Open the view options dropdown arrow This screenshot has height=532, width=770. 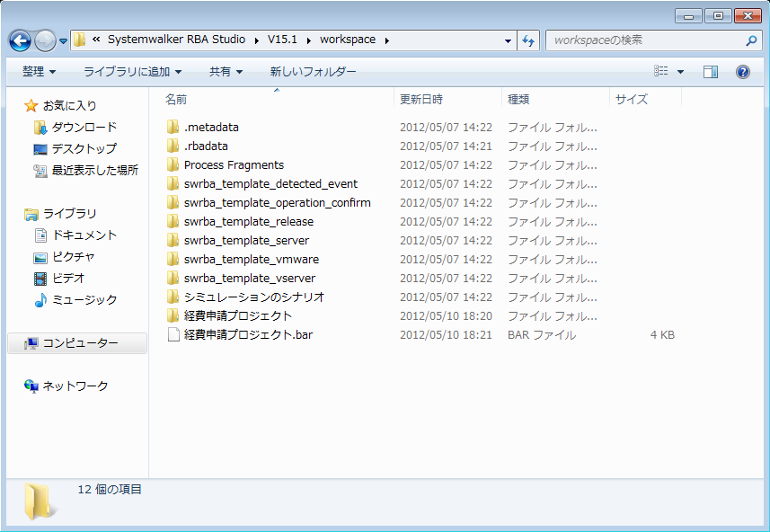click(x=681, y=72)
